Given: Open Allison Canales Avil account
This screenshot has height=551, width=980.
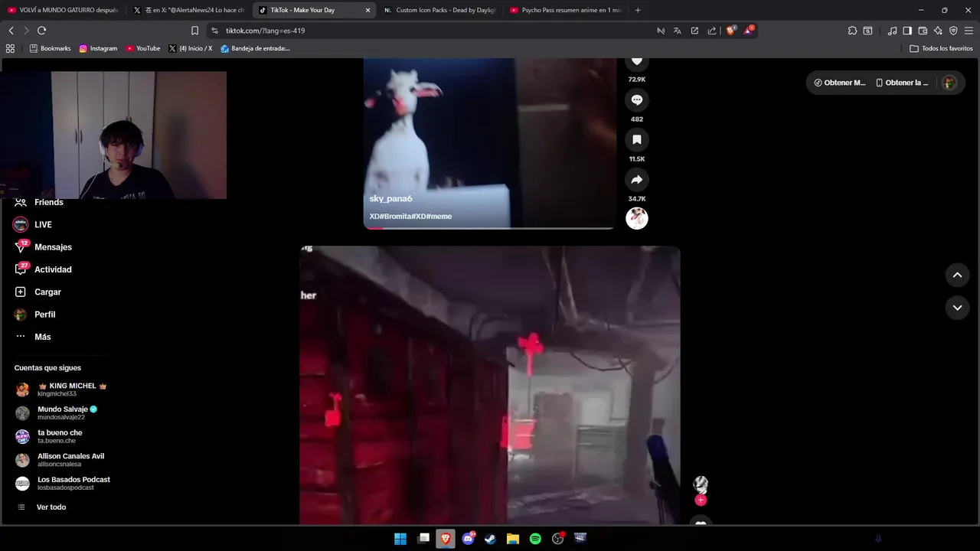Looking at the screenshot, I should coord(60,460).
